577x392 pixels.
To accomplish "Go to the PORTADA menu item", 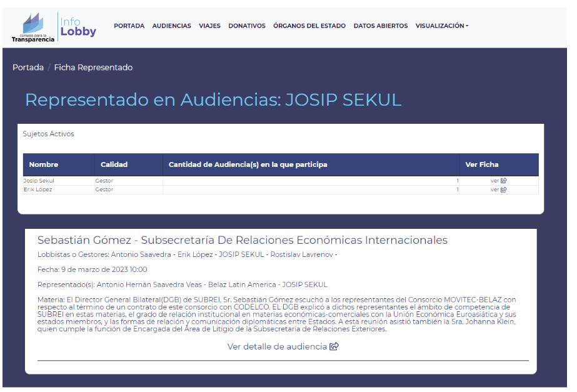I will (x=129, y=26).
